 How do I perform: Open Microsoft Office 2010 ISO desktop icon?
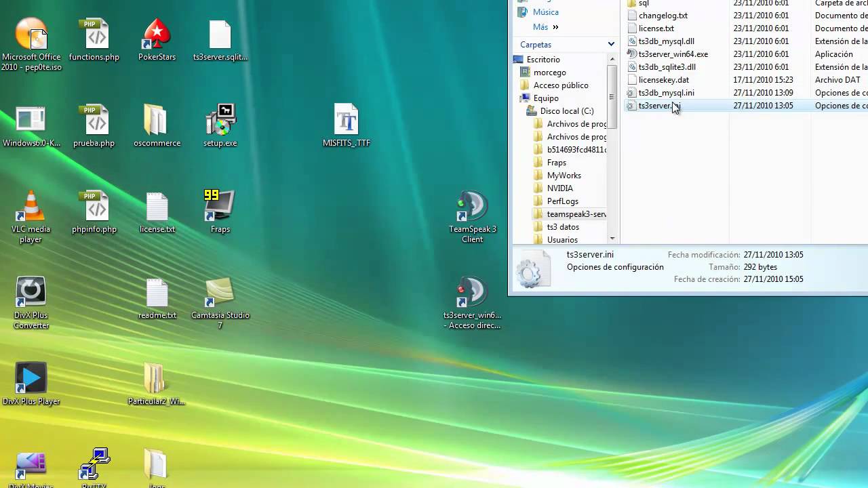tap(31, 44)
